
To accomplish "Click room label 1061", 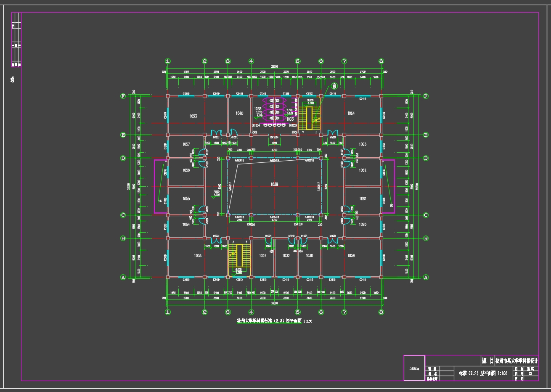I will click(363, 199).
